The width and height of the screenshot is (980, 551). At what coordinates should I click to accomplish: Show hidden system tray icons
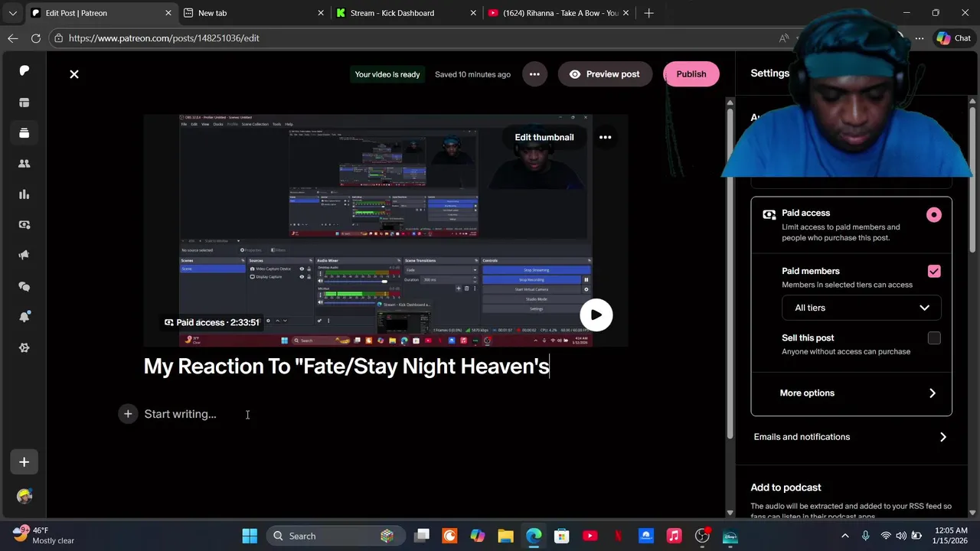pyautogui.click(x=845, y=536)
